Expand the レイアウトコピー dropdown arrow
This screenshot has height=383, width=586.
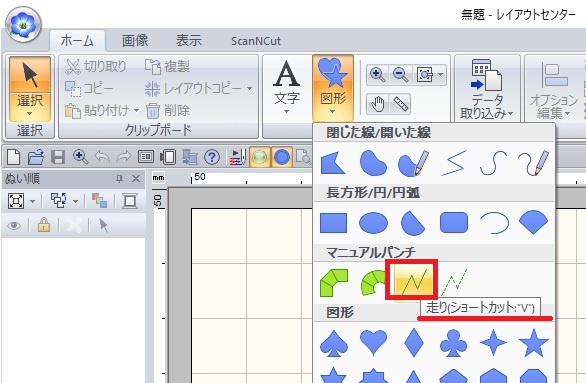[249, 89]
